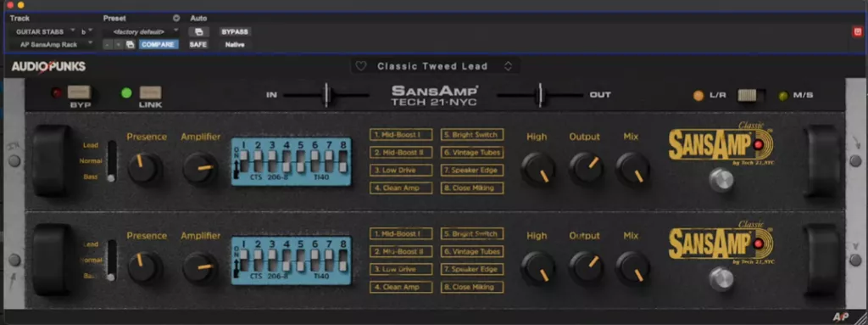Click the red BYP indicator light
Image resolution: width=868 pixels, height=325 pixels.
pos(57,92)
